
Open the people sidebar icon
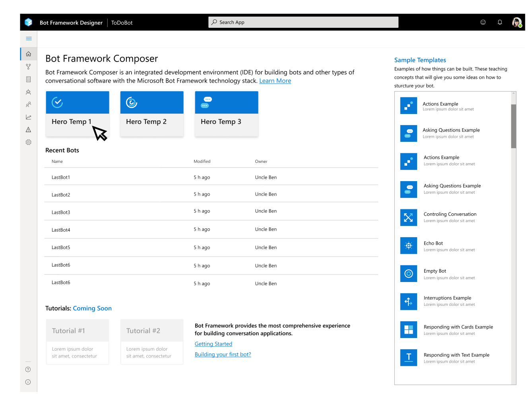(29, 104)
